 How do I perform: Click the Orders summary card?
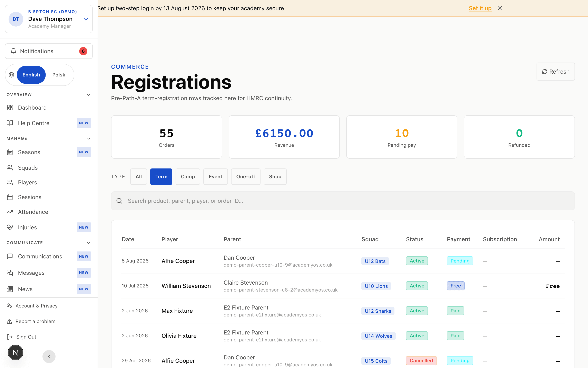pyautogui.click(x=166, y=137)
